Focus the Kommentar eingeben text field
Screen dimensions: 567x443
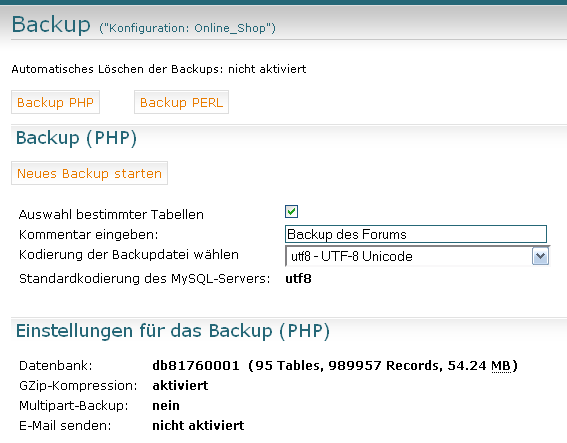click(416, 234)
